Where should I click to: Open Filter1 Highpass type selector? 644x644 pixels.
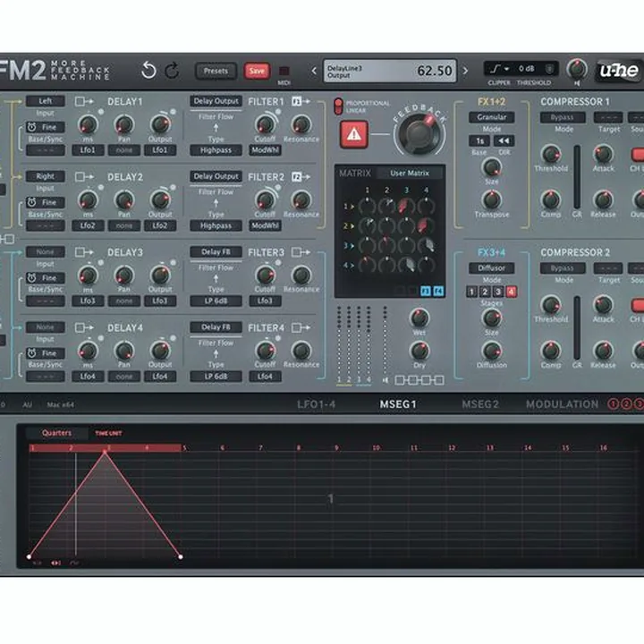click(x=216, y=150)
